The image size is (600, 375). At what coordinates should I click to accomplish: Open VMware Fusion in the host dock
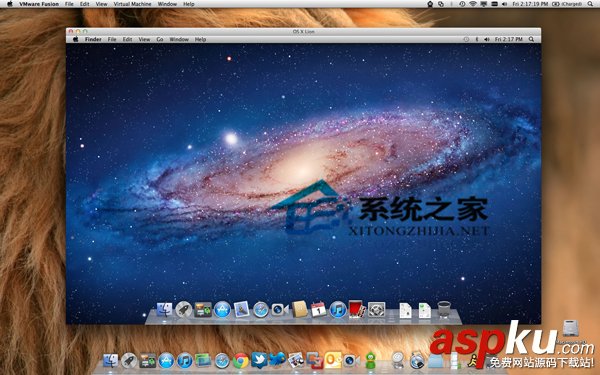(315, 360)
